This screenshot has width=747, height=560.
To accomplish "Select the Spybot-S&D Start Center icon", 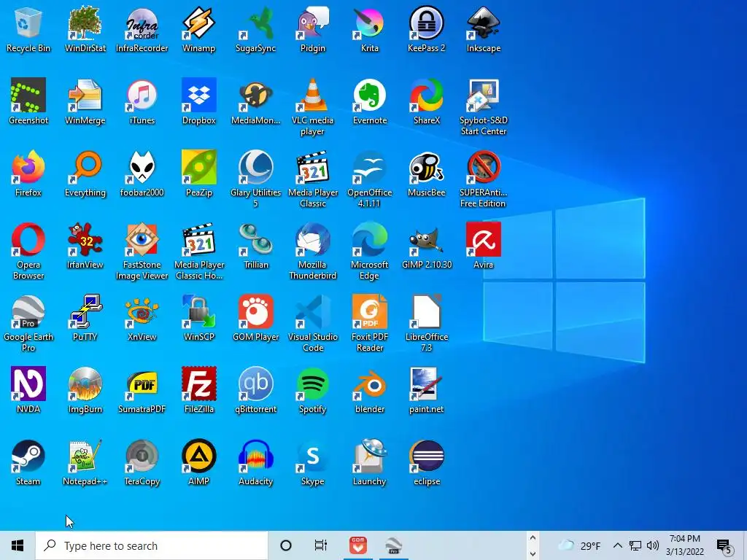I will [x=484, y=107].
